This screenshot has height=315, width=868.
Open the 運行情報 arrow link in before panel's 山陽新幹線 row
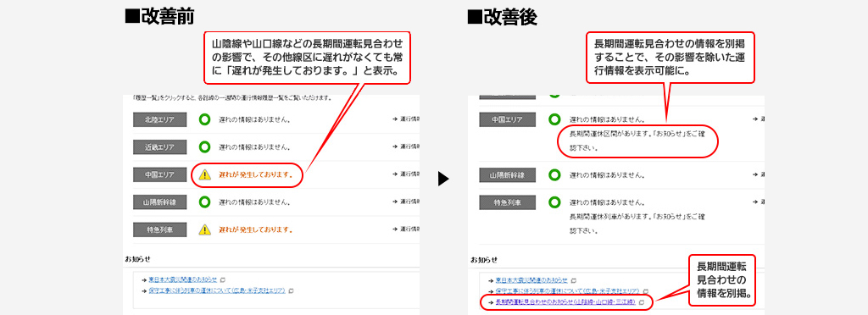click(406, 202)
